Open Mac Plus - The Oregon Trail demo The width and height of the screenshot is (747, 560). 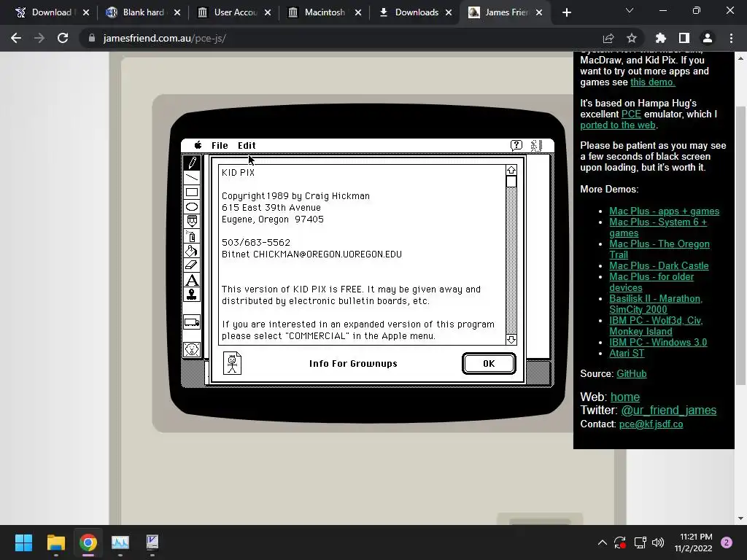(x=659, y=249)
